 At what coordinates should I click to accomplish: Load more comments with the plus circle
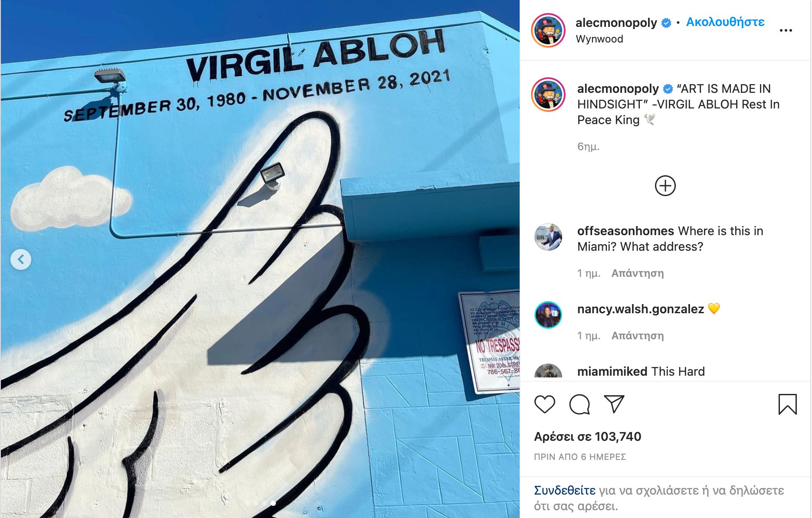665,186
